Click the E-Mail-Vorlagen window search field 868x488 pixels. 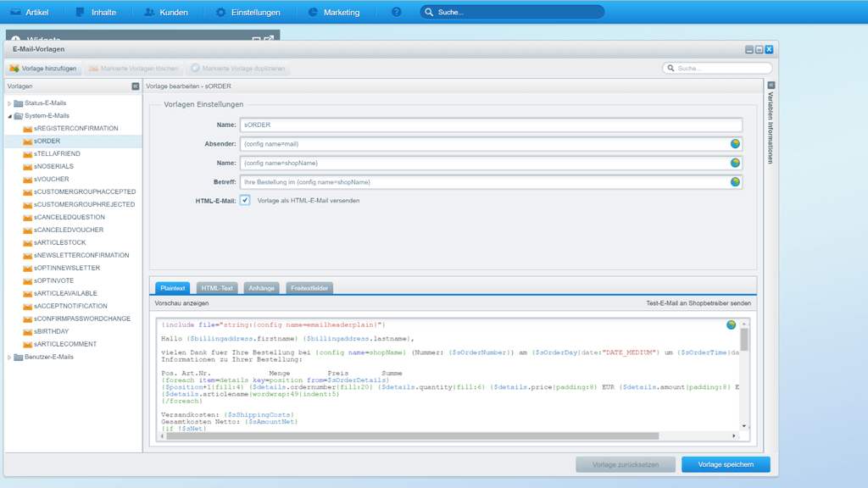pyautogui.click(x=717, y=68)
